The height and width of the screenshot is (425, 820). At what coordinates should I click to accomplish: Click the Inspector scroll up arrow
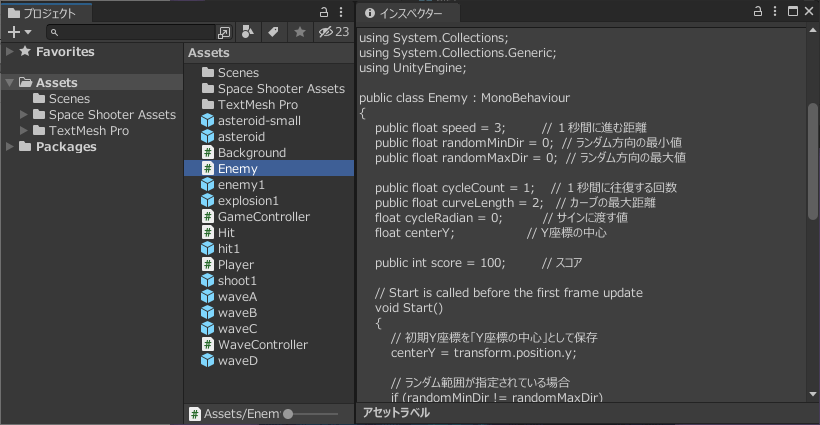812,31
